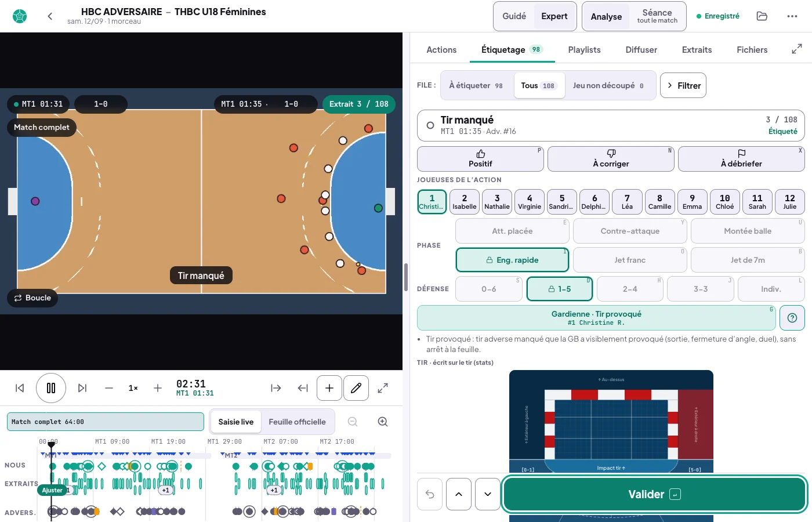The image size is (812, 522).
Task: Switch to Expert mode
Action: click(x=554, y=16)
